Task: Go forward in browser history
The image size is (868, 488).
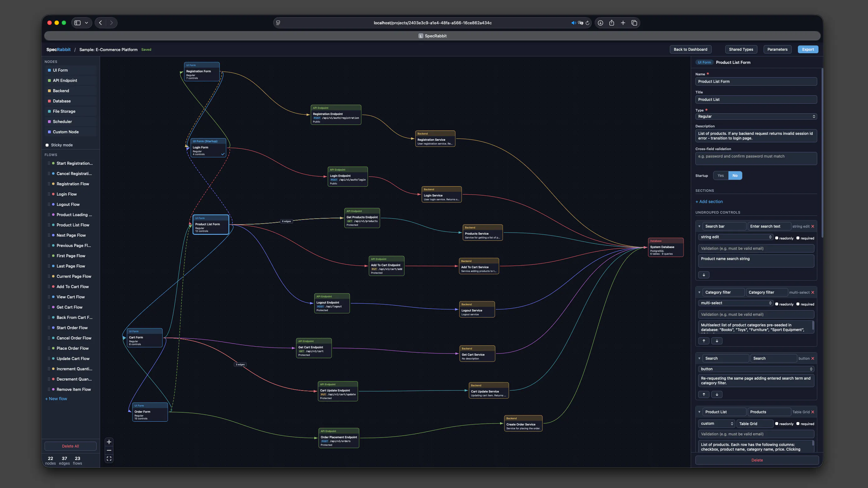Action: 111,23
